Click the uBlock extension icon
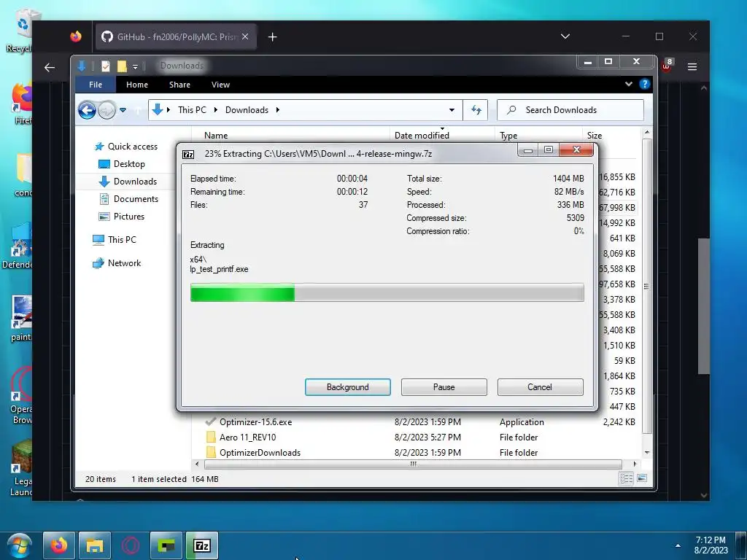Screen dimensions: 747x560 point(667,65)
